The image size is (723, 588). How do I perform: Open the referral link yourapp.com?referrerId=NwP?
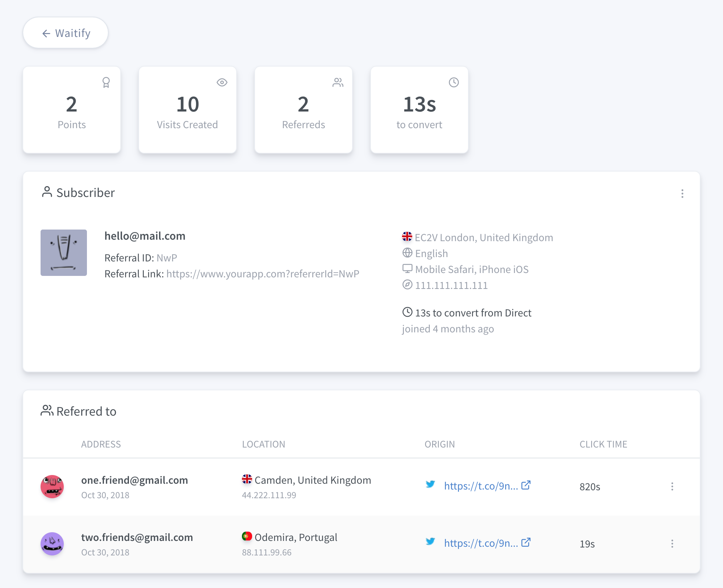point(263,274)
